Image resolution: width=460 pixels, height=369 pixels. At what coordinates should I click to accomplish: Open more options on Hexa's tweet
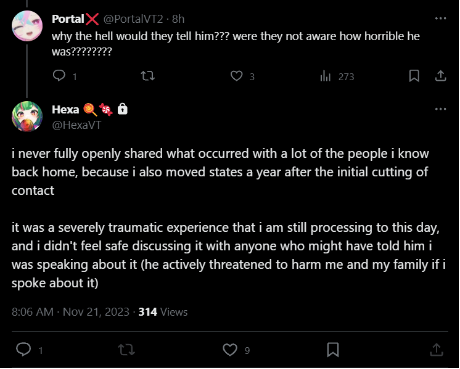(441, 109)
